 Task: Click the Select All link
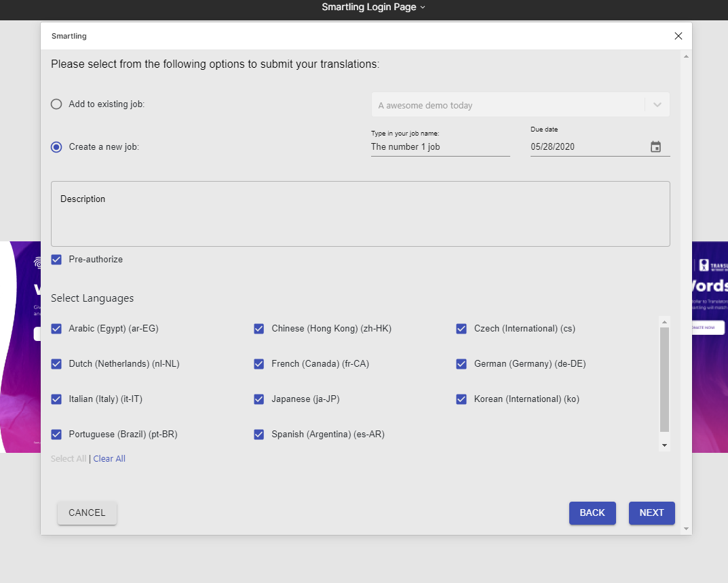coord(69,459)
